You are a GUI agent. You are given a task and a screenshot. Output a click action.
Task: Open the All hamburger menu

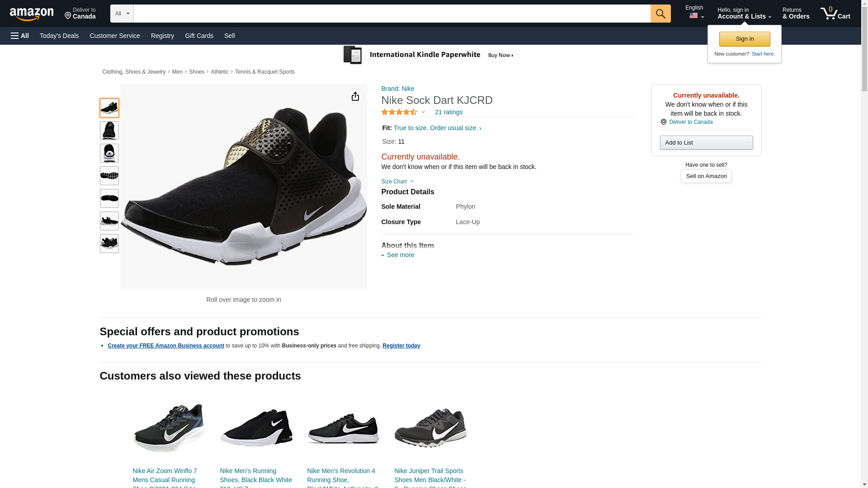click(x=20, y=36)
